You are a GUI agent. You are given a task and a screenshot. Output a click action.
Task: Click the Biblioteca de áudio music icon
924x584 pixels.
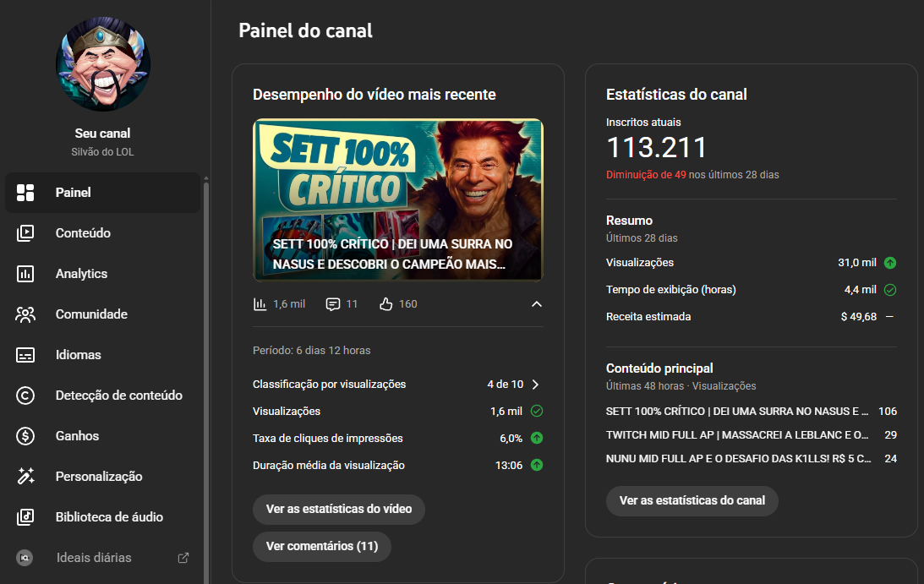(25, 517)
